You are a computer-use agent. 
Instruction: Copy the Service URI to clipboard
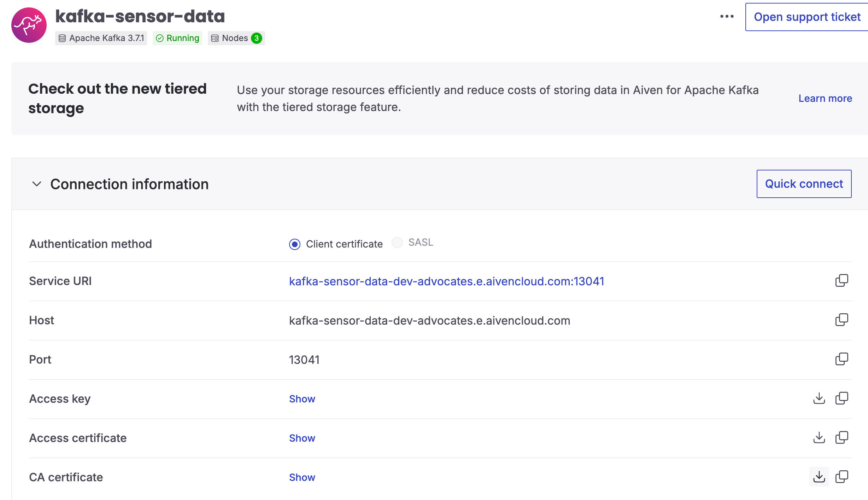coord(841,281)
